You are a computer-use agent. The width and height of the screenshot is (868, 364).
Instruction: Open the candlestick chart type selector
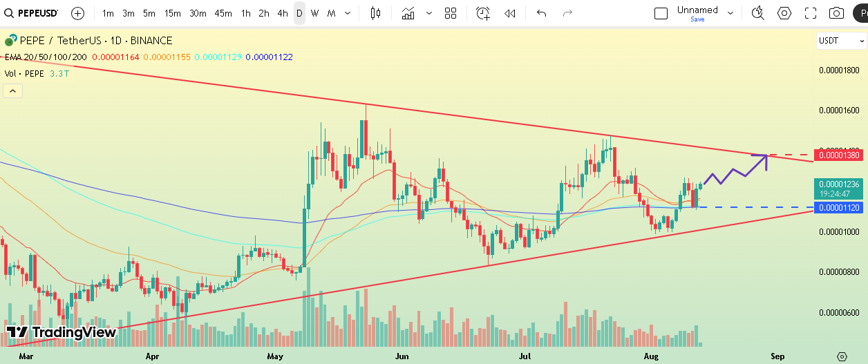pos(375,13)
